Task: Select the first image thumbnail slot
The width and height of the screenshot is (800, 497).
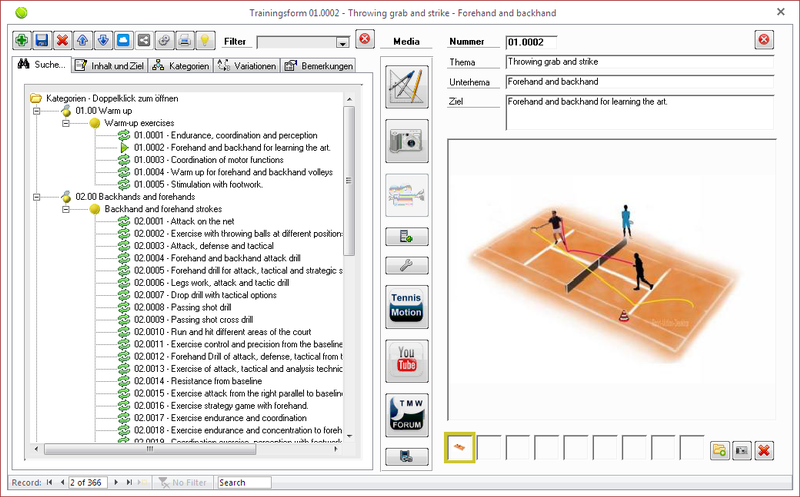Action: click(460, 449)
